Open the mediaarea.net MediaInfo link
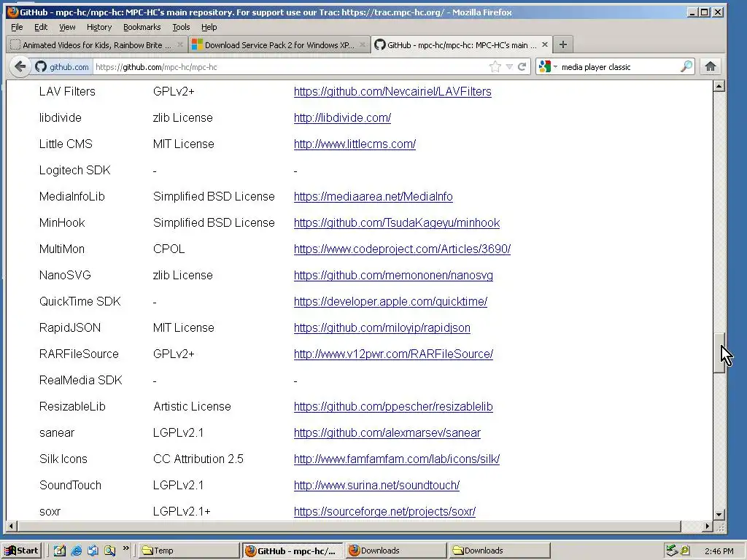The width and height of the screenshot is (747, 560). (x=373, y=196)
